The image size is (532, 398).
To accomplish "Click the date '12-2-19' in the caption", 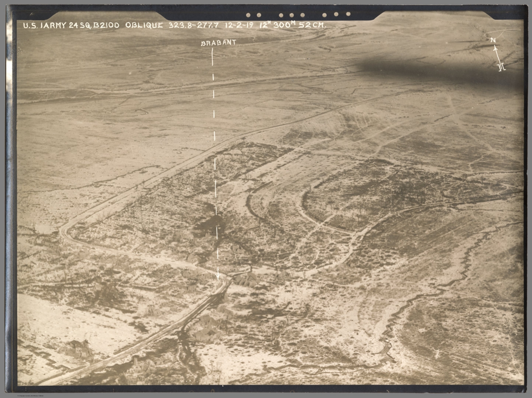I will tap(239, 25).
